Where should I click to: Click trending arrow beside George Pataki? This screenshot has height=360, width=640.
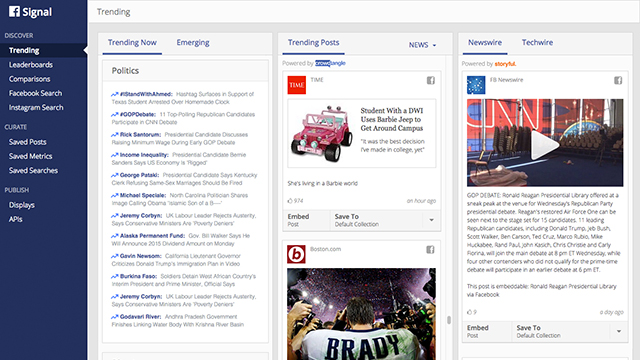tap(115, 175)
